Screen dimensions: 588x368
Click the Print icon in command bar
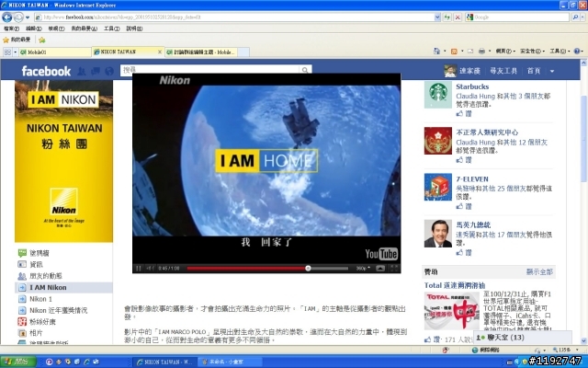click(481, 52)
